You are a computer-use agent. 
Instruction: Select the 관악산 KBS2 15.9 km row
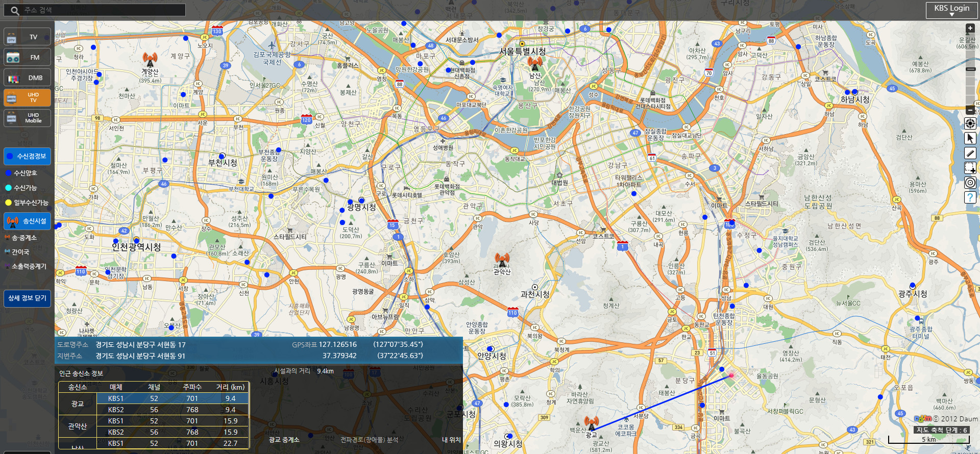coord(173,432)
